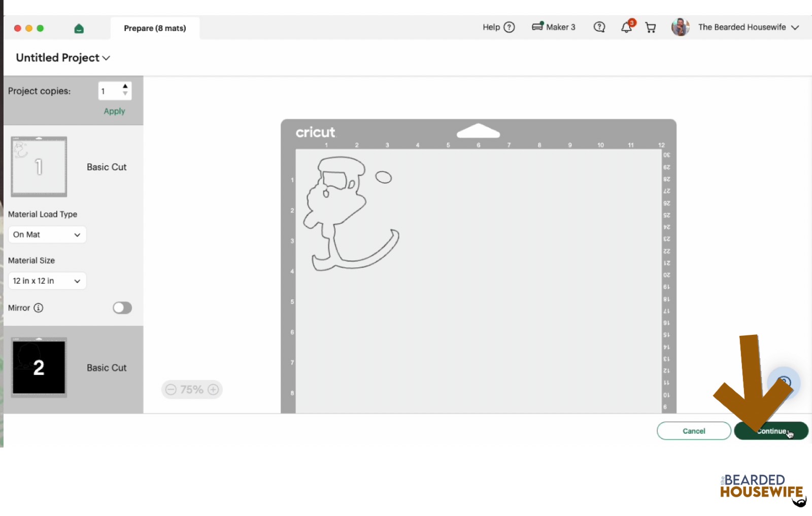Click the Cancel button

pos(694,431)
